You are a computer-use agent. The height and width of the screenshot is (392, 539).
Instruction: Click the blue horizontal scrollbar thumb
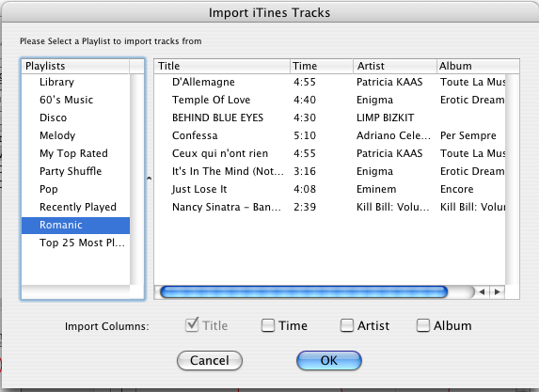[x=304, y=292]
